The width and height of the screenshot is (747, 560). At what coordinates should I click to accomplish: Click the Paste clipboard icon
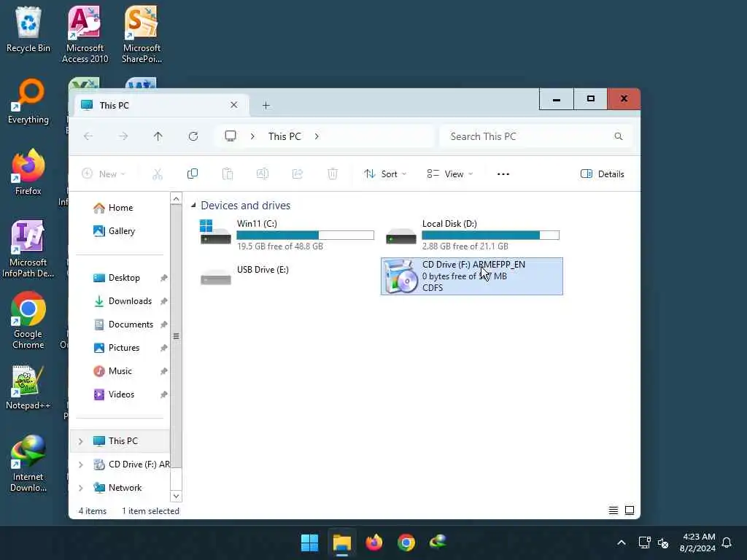(x=228, y=174)
